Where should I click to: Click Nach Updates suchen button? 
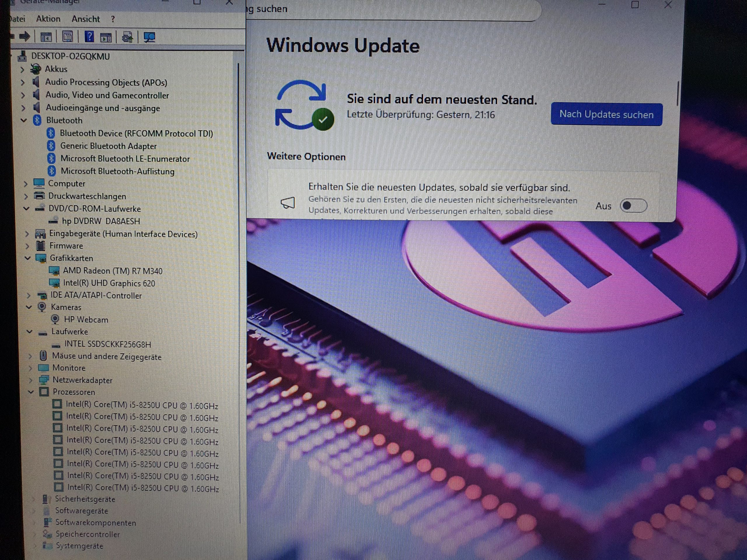click(x=606, y=114)
